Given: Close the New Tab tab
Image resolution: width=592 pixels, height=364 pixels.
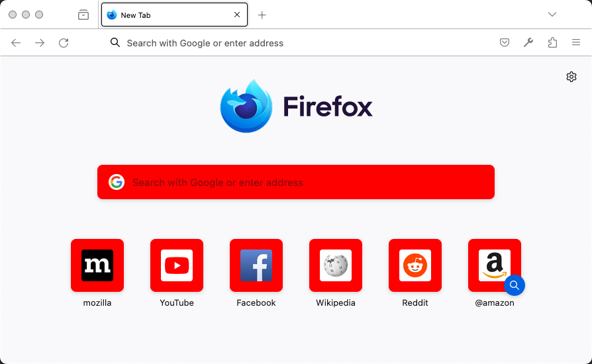Looking at the screenshot, I should click(237, 15).
